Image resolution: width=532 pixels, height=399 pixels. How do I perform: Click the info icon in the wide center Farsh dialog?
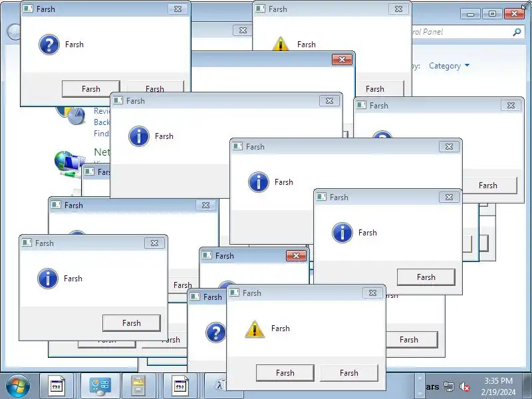click(259, 182)
